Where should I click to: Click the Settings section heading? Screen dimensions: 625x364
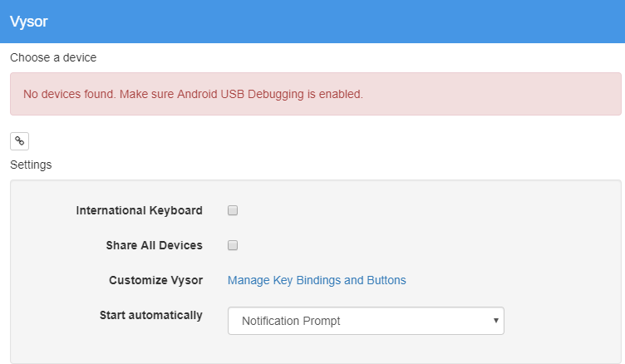(x=31, y=165)
